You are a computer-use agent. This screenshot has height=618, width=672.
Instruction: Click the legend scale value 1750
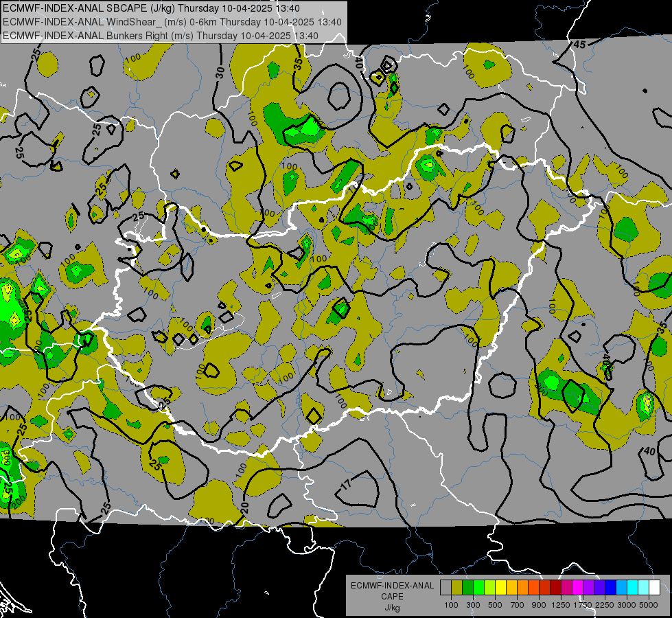pyautogui.click(x=583, y=606)
